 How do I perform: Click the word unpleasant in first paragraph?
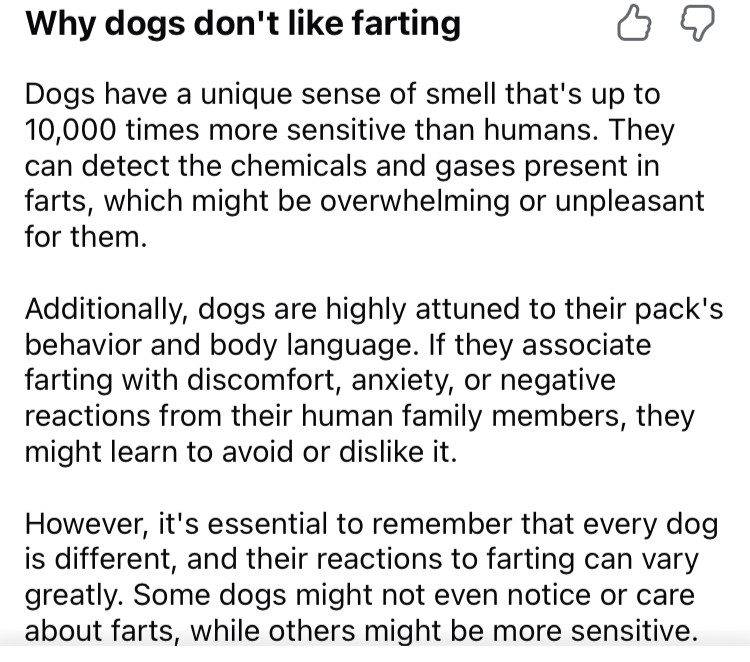pyautogui.click(x=629, y=201)
